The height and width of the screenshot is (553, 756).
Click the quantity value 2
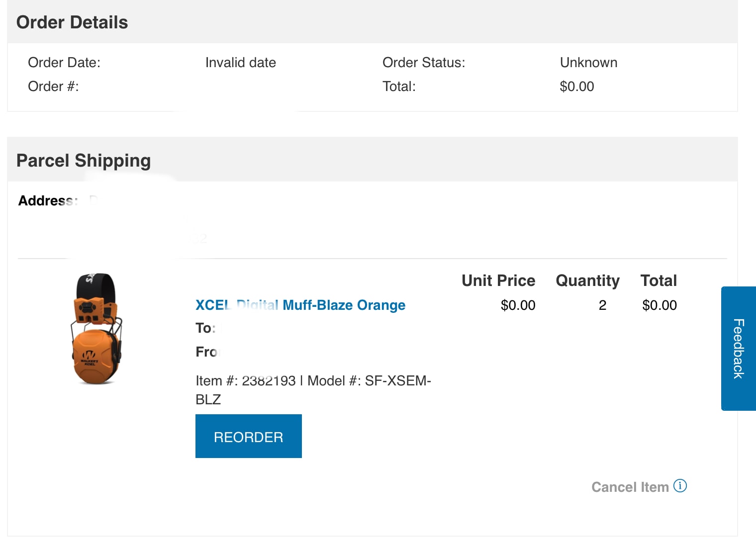click(x=602, y=305)
